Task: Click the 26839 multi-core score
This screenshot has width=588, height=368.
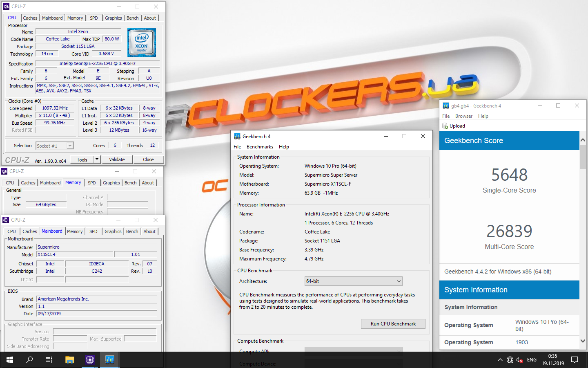Action: [509, 231]
